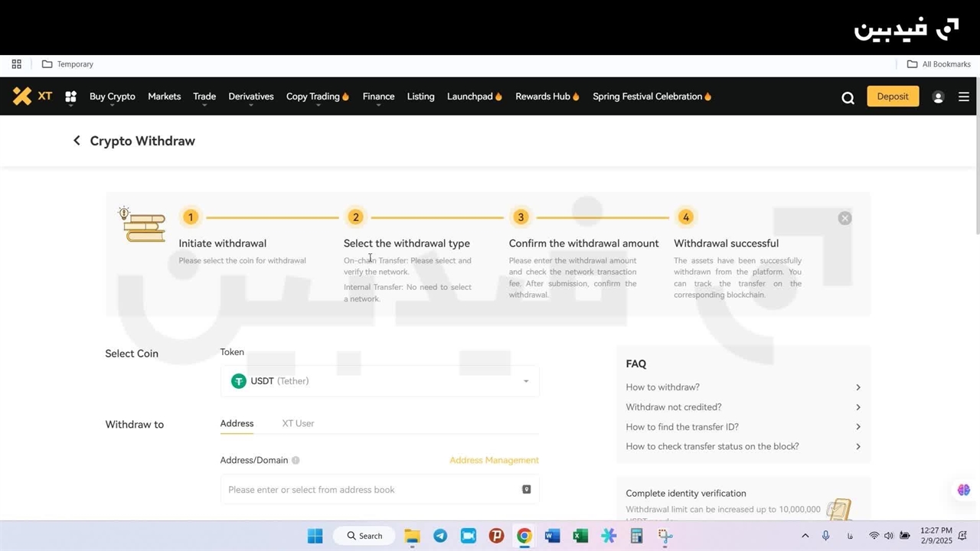Open the Derivatives menu
This screenshot has height=551, width=980.
click(250, 96)
